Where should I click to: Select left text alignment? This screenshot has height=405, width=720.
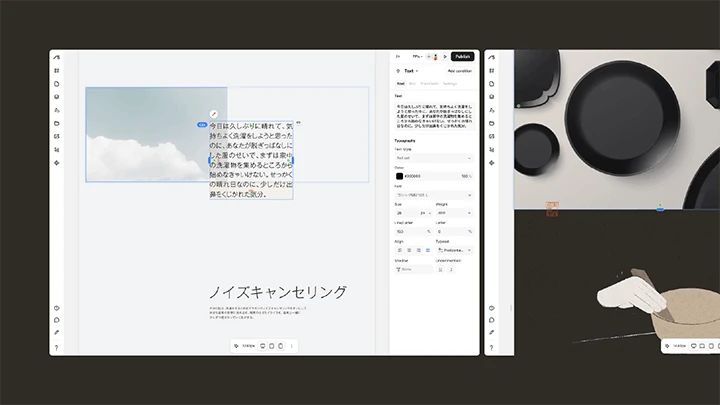click(x=399, y=250)
